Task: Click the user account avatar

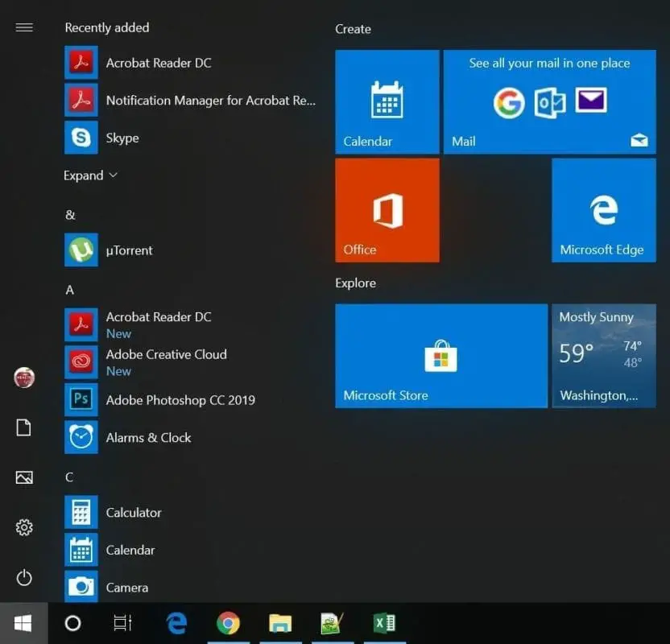Action: point(24,378)
